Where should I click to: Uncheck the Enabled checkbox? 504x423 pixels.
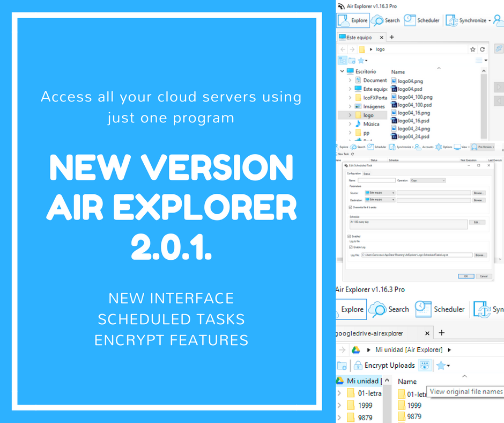coord(350,236)
